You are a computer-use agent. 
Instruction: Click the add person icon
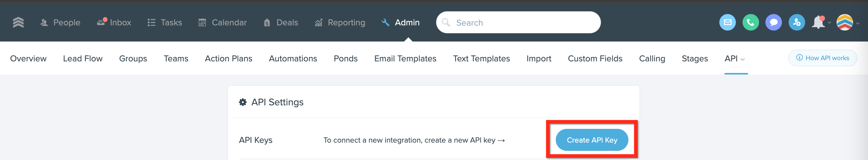(797, 23)
